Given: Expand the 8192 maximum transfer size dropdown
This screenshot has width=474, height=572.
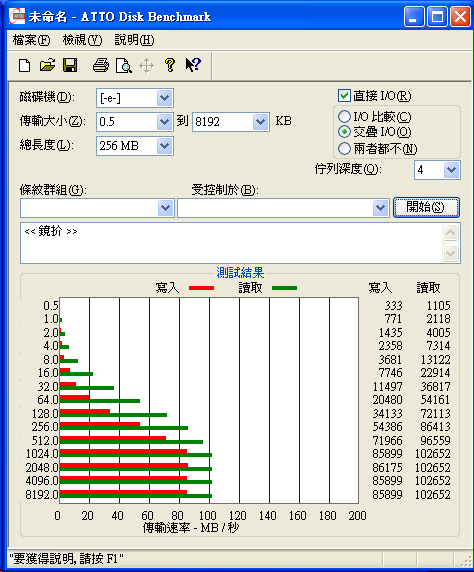Looking at the screenshot, I should point(261,121).
